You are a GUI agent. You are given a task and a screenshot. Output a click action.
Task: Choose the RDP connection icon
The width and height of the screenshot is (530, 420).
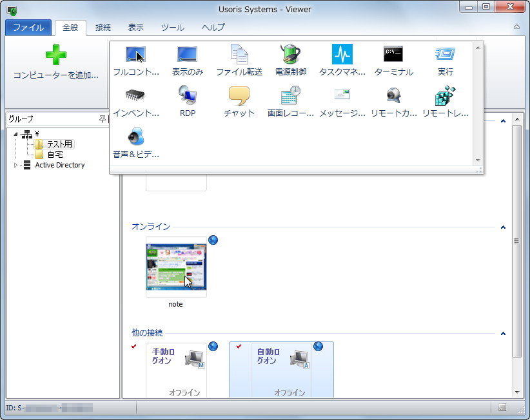[187, 95]
